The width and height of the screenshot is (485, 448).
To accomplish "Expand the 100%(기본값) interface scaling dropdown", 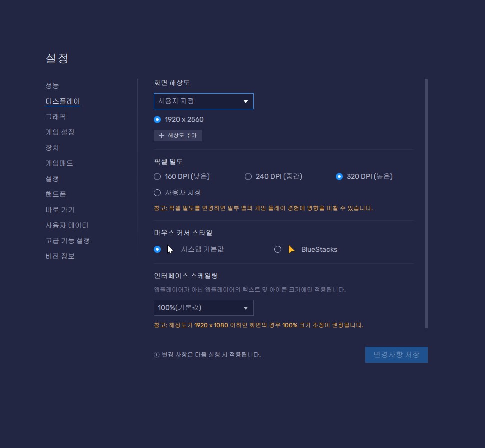I will point(203,308).
